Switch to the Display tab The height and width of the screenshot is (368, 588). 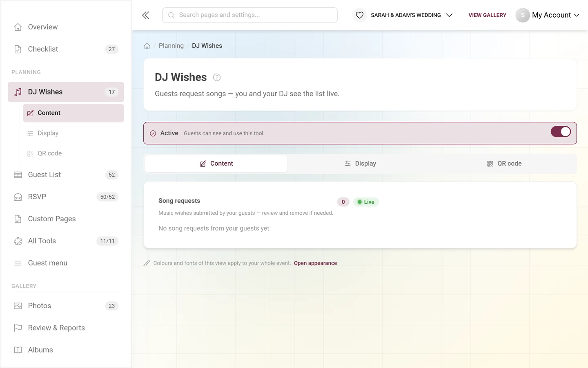coord(360,164)
